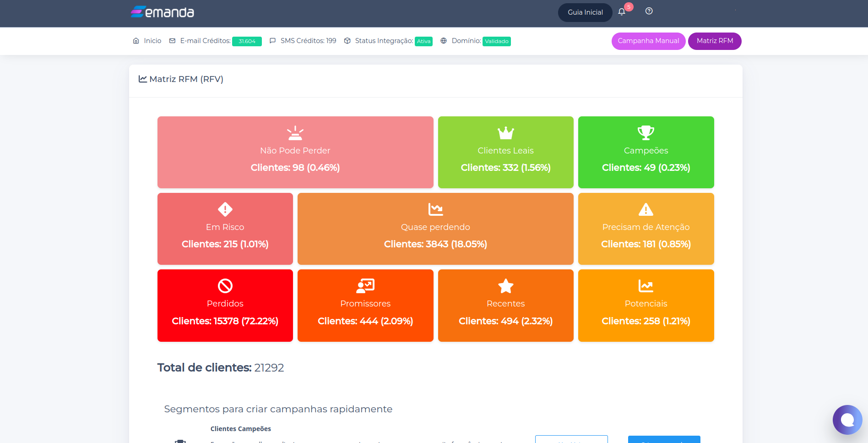
Task: Click the E-mail Créditos envelope icon
Action: tap(172, 41)
